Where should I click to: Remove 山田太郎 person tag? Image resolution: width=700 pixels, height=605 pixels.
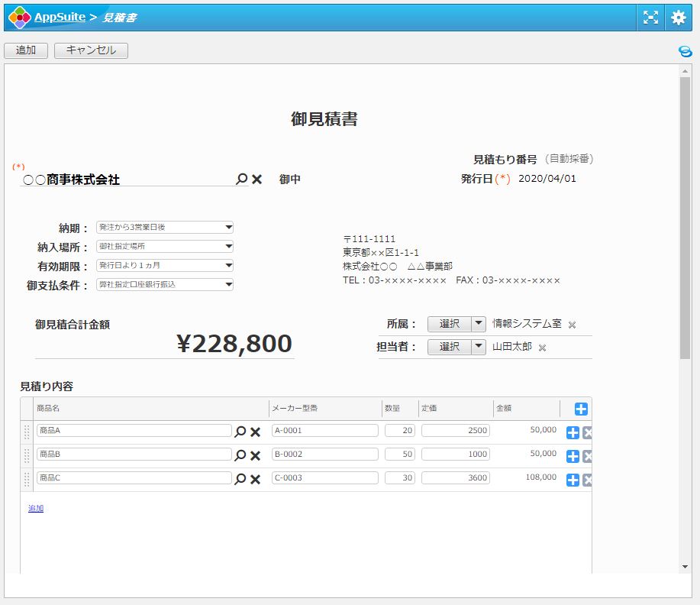542,348
